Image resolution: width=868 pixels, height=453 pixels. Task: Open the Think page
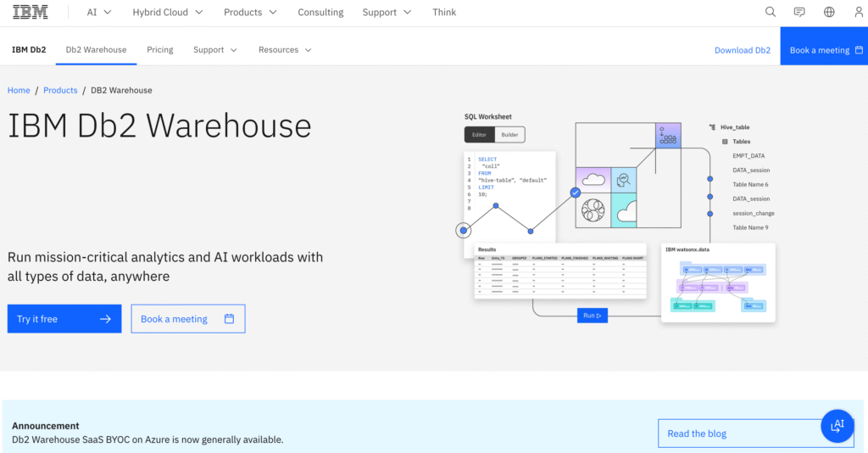(444, 12)
